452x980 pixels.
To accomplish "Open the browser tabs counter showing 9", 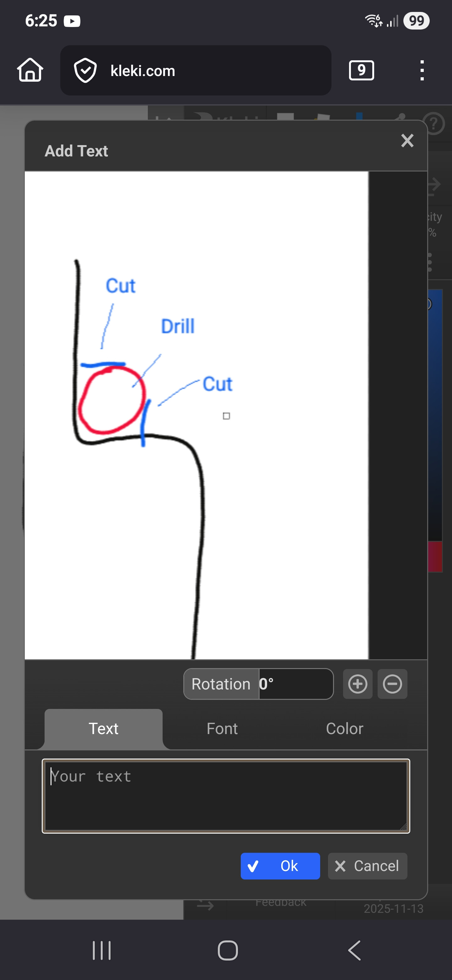I will pos(361,70).
